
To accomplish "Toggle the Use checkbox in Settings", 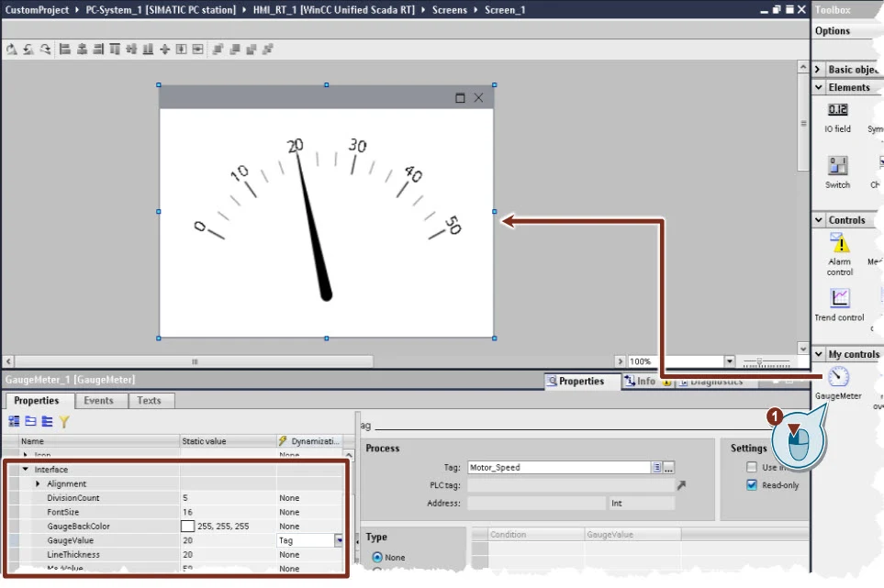I will click(752, 467).
